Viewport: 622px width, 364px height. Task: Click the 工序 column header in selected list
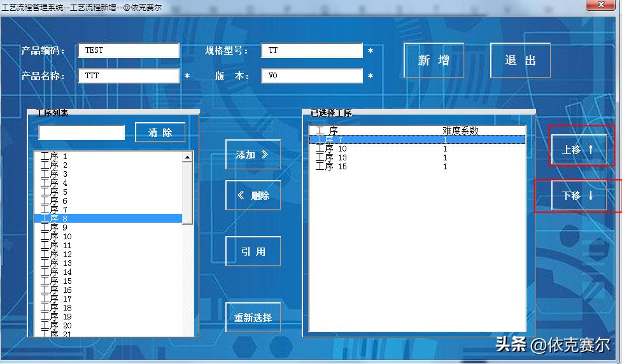[x=327, y=130]
